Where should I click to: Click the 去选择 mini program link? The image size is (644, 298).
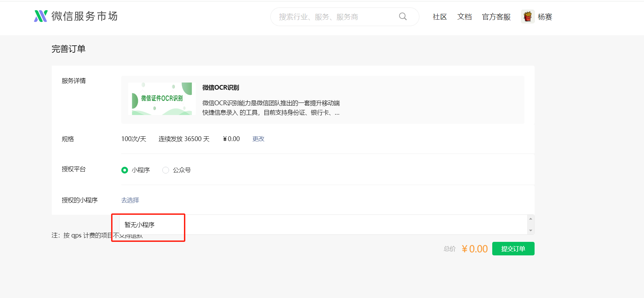coord(130,200)
